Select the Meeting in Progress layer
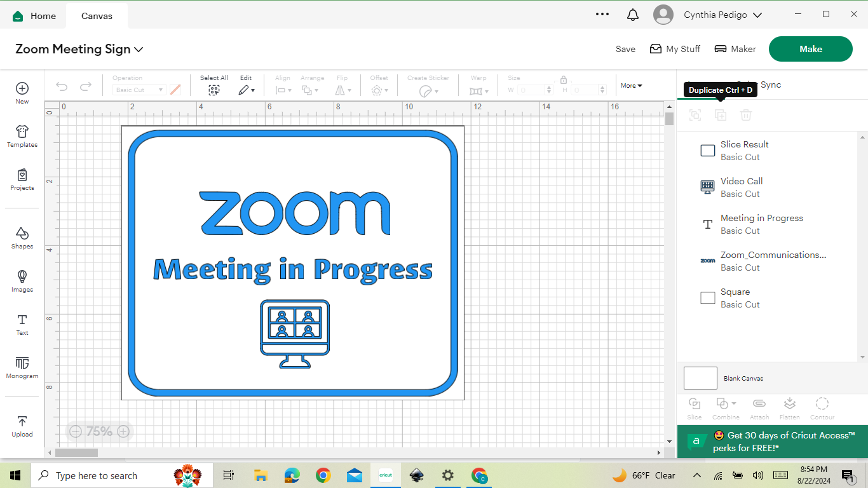Screen dimensions: 868x488 (768, 224)
